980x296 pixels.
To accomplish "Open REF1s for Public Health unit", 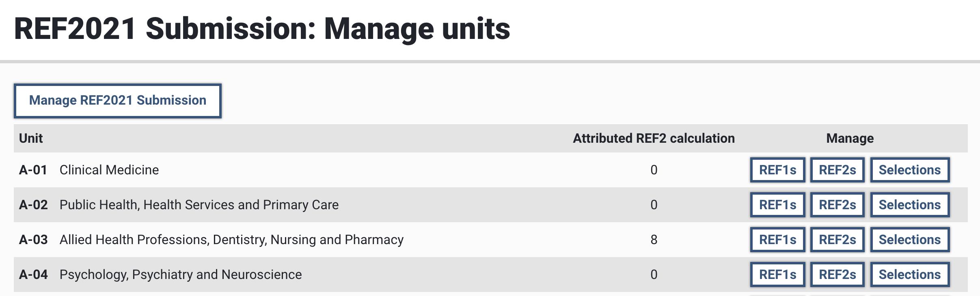I will [x=777, y=205].
